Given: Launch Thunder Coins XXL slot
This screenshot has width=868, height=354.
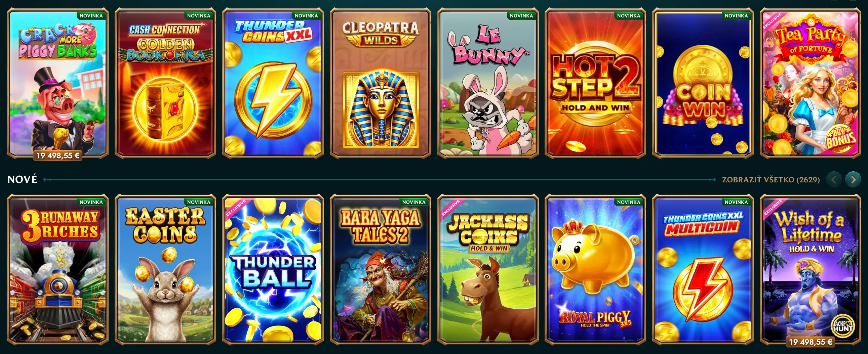Looking at the screenshot, I should [273, 83].
